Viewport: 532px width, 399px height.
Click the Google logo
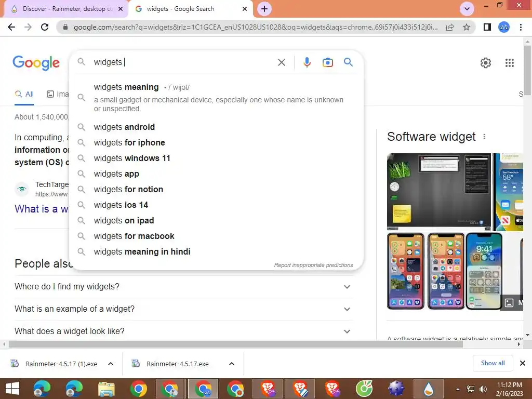(36, 63)
